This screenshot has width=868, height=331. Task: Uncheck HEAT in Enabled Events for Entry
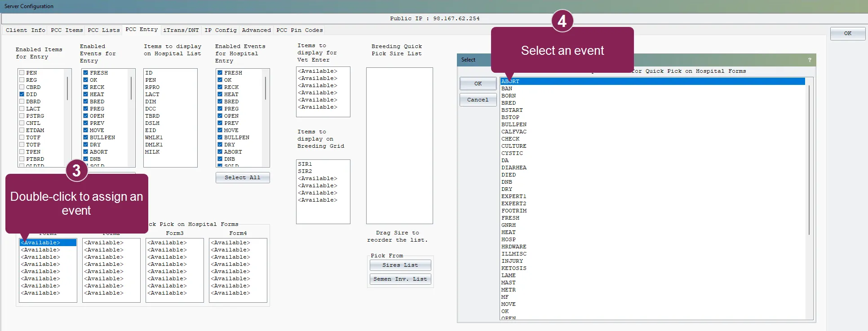click(x=85, y=94)
